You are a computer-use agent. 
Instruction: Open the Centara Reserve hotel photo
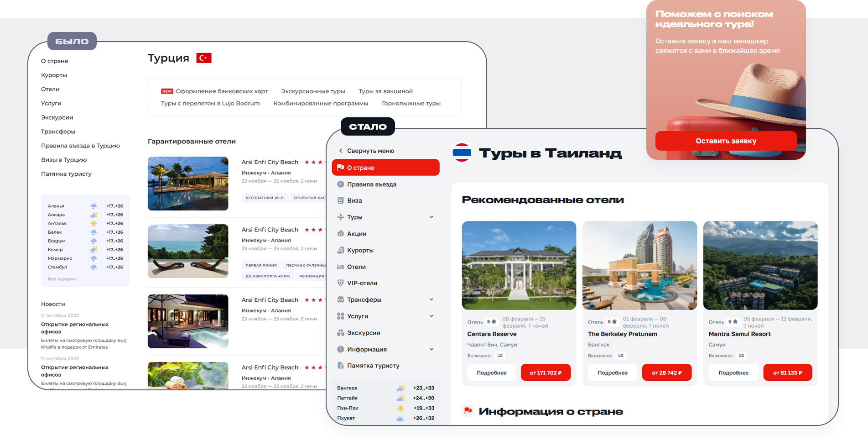pyautogui.click(x=519, y=265)
